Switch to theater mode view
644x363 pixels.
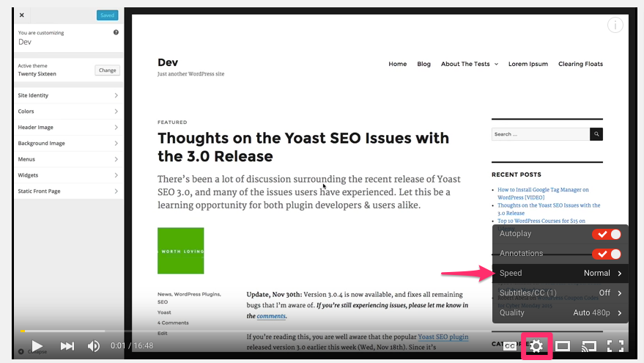pyautogui.click(x=562, y=346)
